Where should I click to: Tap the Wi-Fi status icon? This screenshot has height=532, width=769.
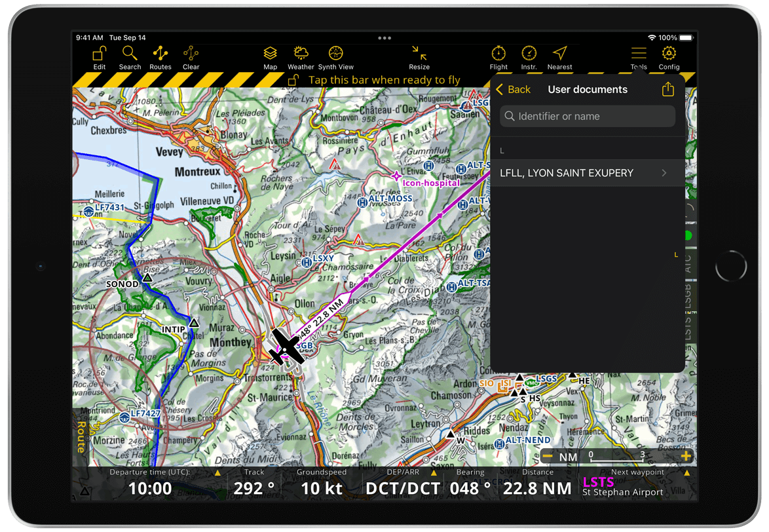pyautogui.click(x=652, y=38)
